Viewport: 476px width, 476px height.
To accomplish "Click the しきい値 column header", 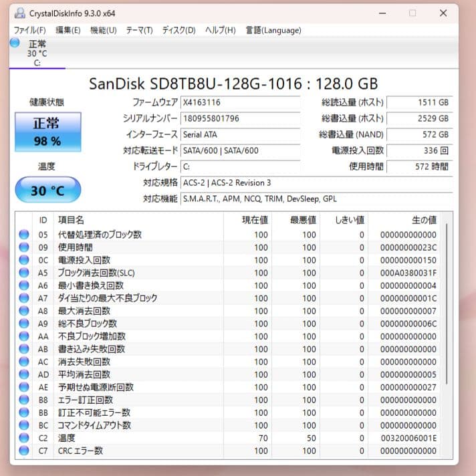I will click(x=344, y=220).
